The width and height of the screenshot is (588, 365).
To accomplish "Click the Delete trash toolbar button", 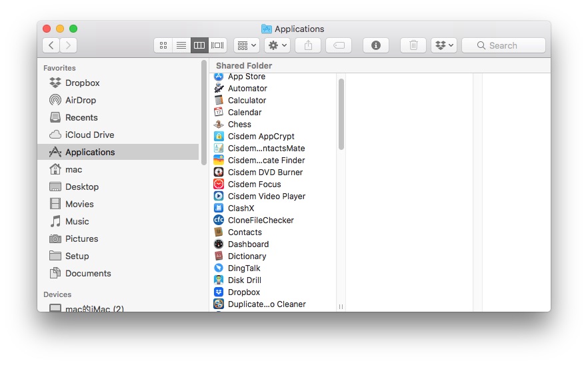I will point(413,45).
